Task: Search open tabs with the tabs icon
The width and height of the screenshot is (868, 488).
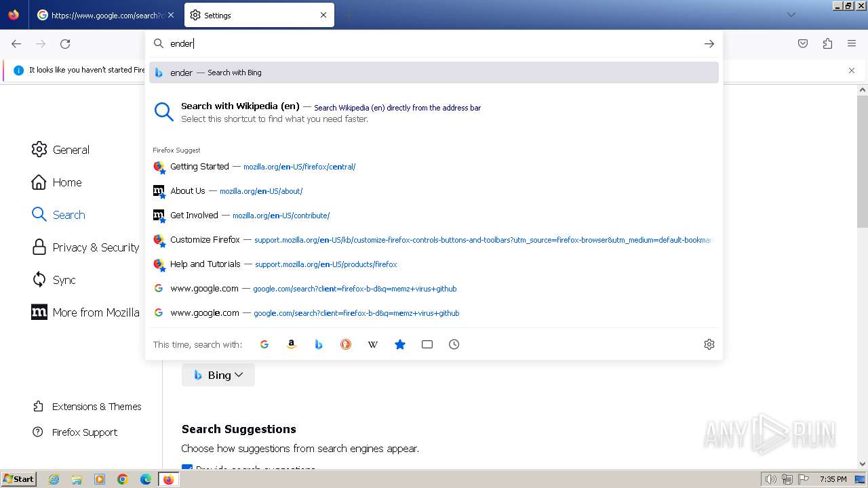Action: click(x=427, y=344)
